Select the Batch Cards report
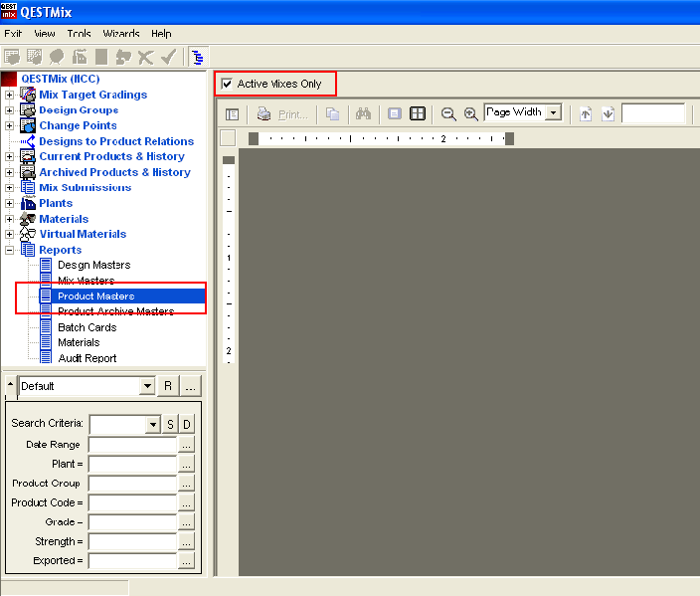 tap(87, 327)
